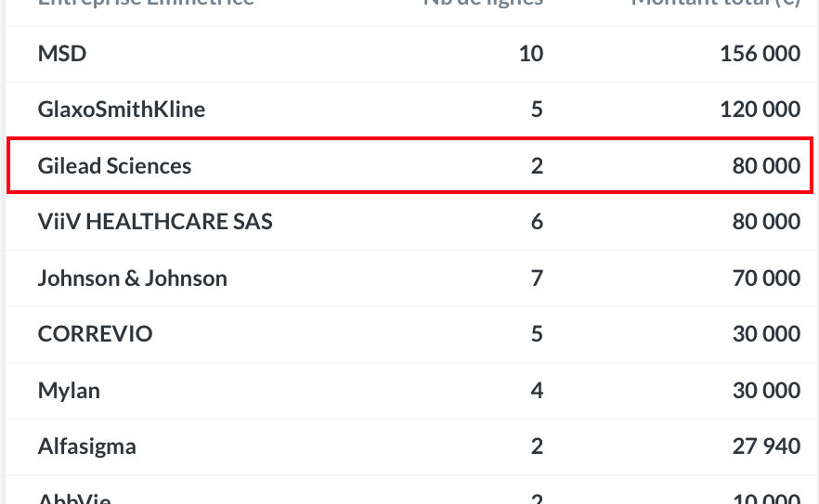Choose the CORREVIO row name
This screenshot has width=819, height=504.
point(95,334)
